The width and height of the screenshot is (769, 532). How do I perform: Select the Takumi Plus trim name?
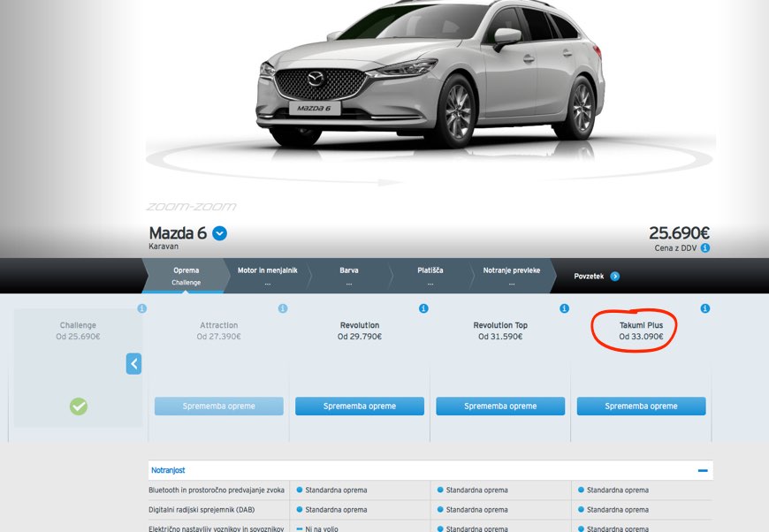[x=641, y=325]
